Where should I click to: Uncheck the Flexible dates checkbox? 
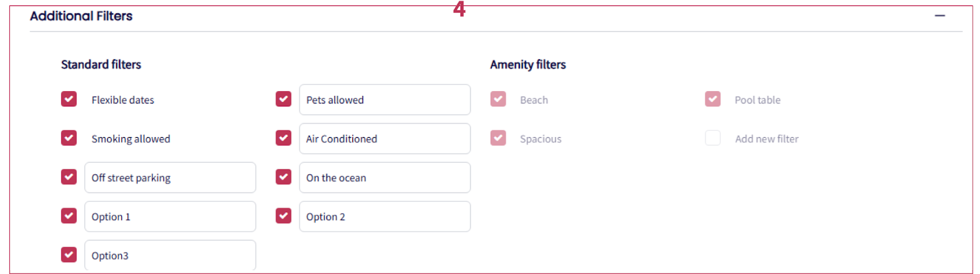tap(69, 99)
